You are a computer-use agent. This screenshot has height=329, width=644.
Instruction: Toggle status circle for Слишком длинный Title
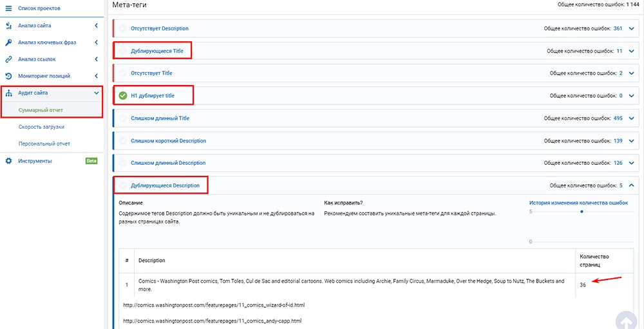pos(123,118)
